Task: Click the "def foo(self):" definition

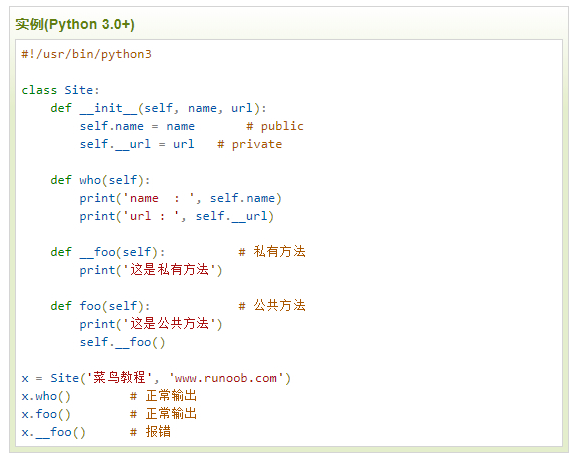Action: pos(100,306)
